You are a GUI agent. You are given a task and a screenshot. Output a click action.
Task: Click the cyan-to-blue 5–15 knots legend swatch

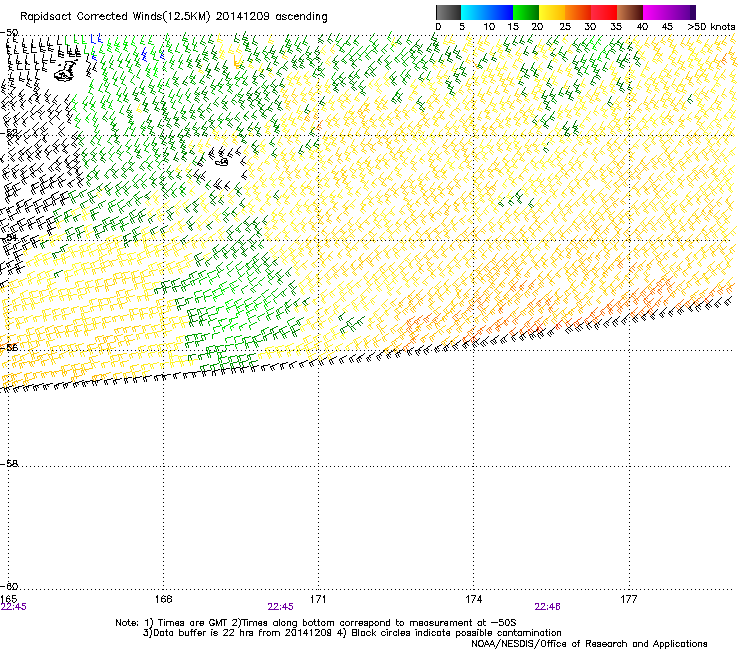(x=487, y=12)
